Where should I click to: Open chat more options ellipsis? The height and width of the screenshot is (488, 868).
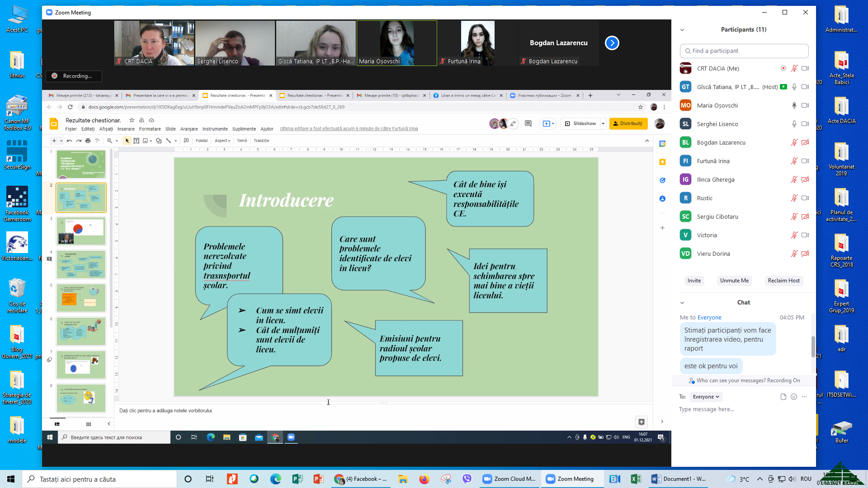point(804,397)
